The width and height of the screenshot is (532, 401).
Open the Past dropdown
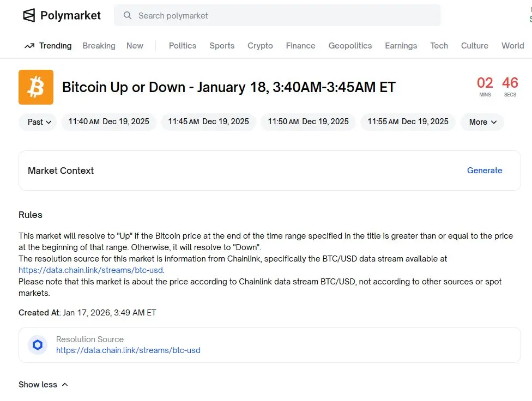tap(39, 122)
